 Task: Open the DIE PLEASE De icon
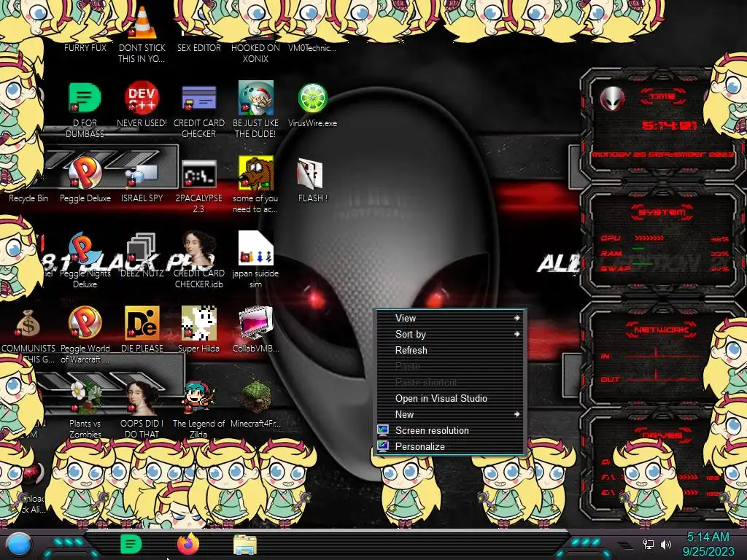click(142, 323)
